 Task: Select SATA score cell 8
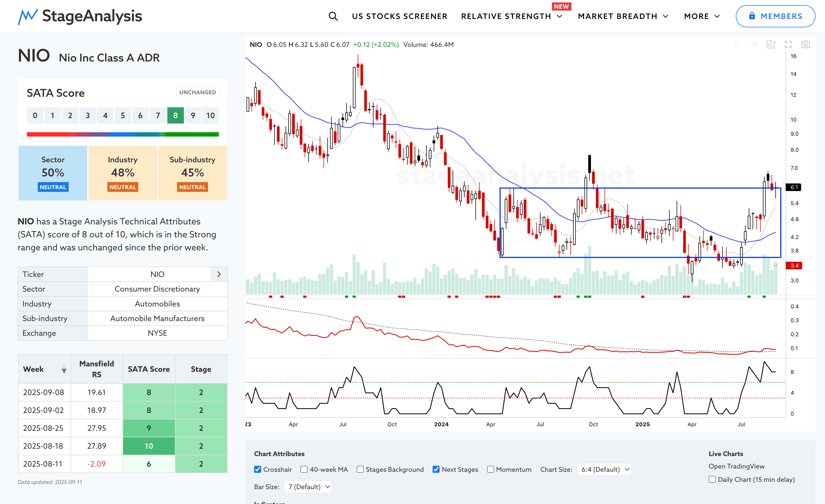tap(175, 115)
